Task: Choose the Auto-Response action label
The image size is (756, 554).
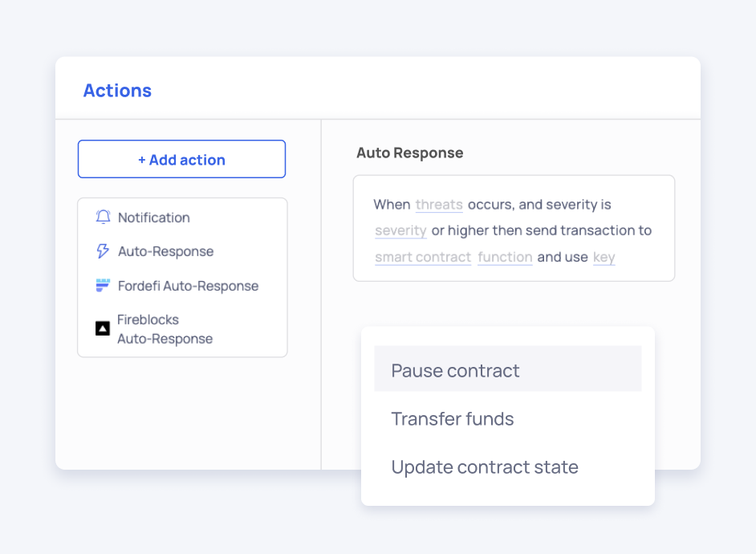Action: pos(165,251)
